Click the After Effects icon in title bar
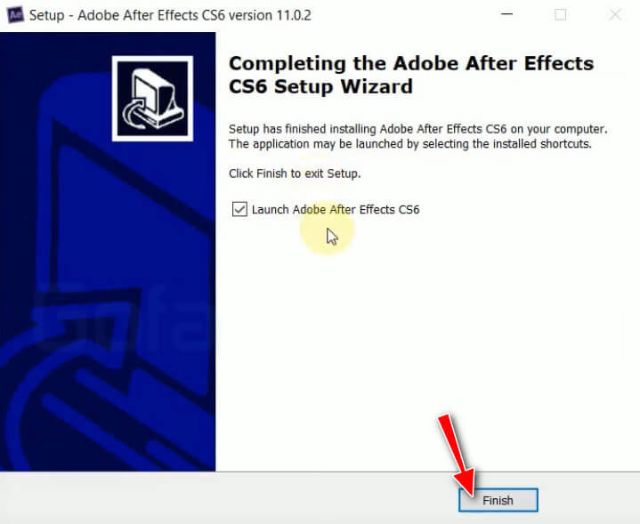The width and height of the screenshot is (640, 524). [15, 15]
